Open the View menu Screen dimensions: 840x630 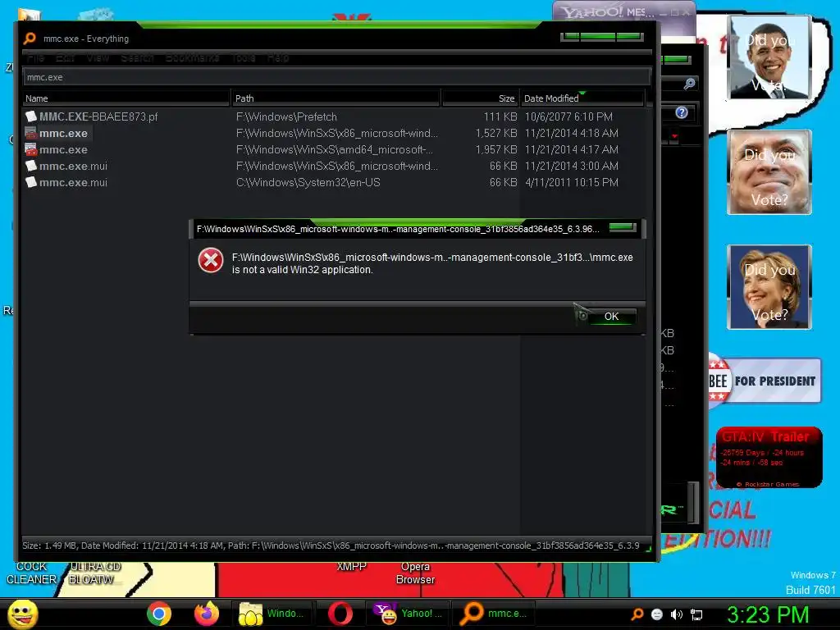tap(98, 58)
